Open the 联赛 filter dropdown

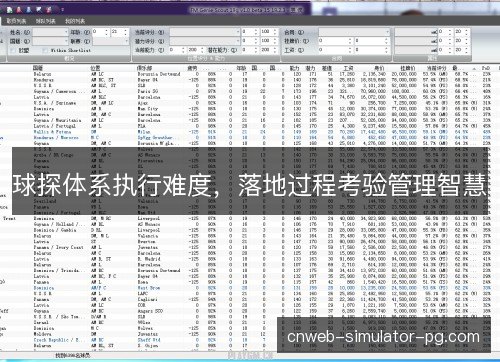click(x=111, y=41)
